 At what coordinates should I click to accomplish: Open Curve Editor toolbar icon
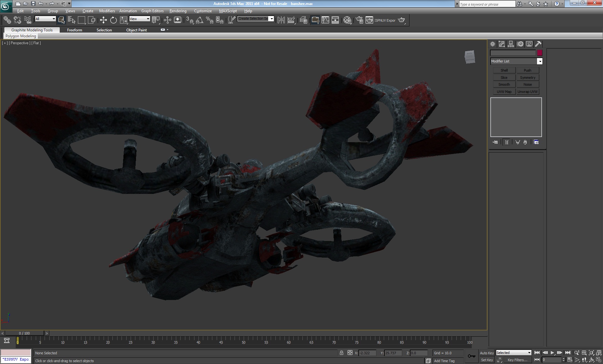click(325, 20)
